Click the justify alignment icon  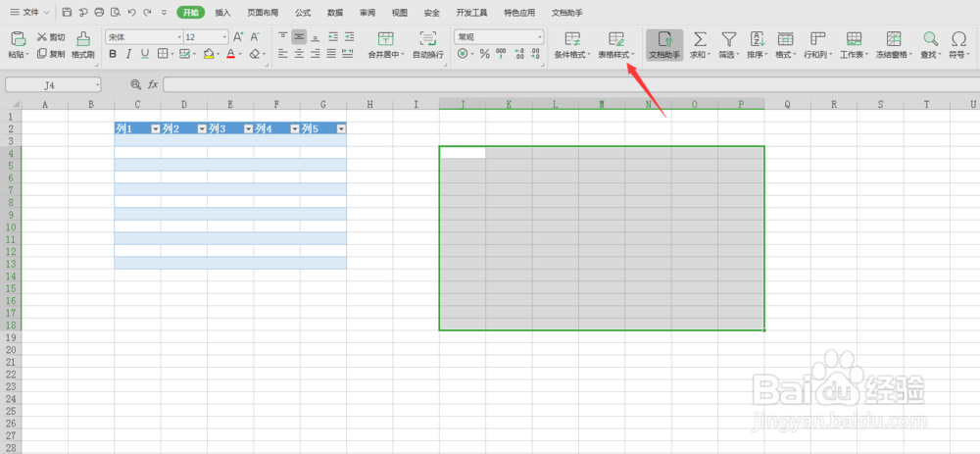click(x=332, y=54)
